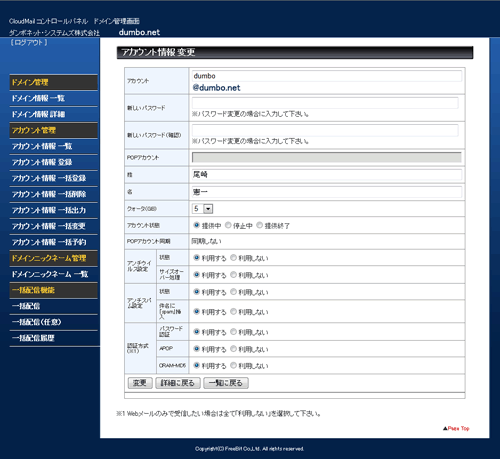Focus the account name field containing dumbo
This screenshot has width=500, height=459.
coord(327,76)
